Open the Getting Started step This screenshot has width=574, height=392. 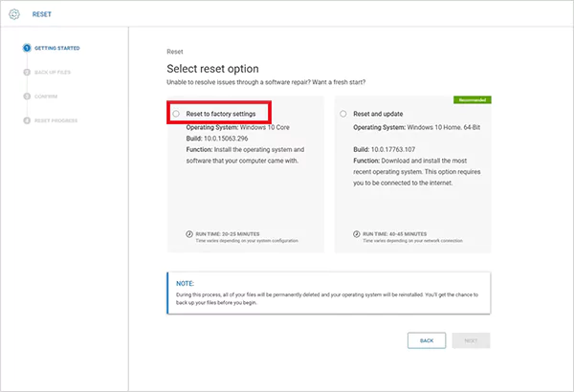pyautogui.click(x=57, y=48)
